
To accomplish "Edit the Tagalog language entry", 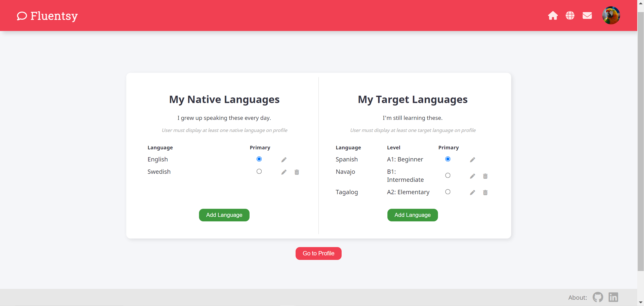I will 472,192.
